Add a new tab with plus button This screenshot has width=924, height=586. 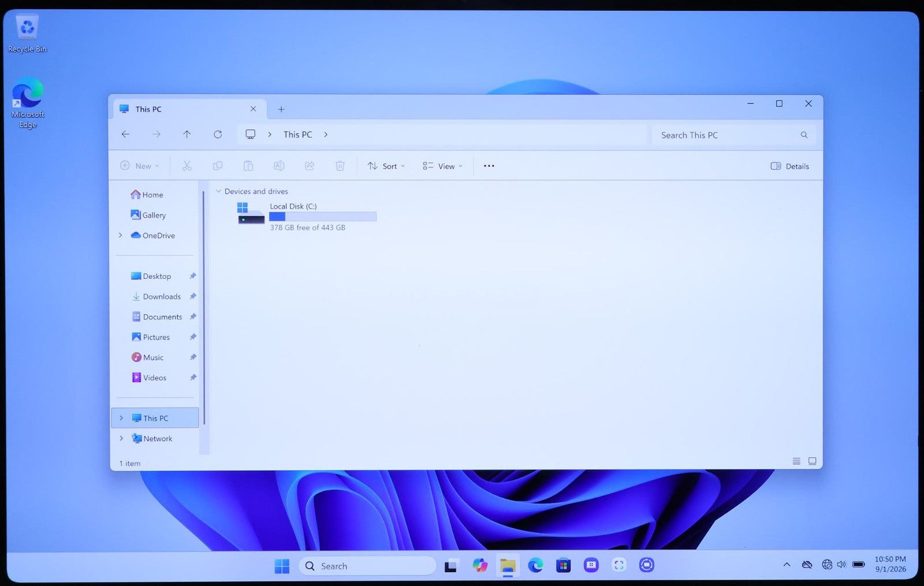click(x=281, y=109)
